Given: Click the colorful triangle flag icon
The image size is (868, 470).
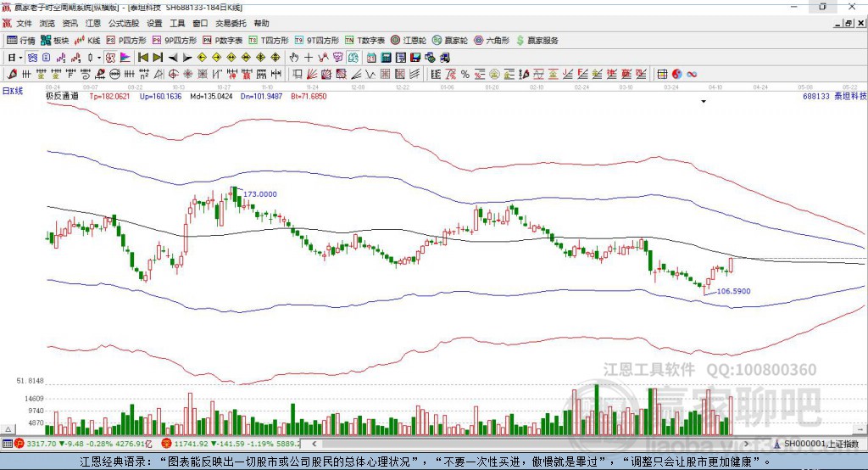Looking at the screenshot, I should 125,58.
